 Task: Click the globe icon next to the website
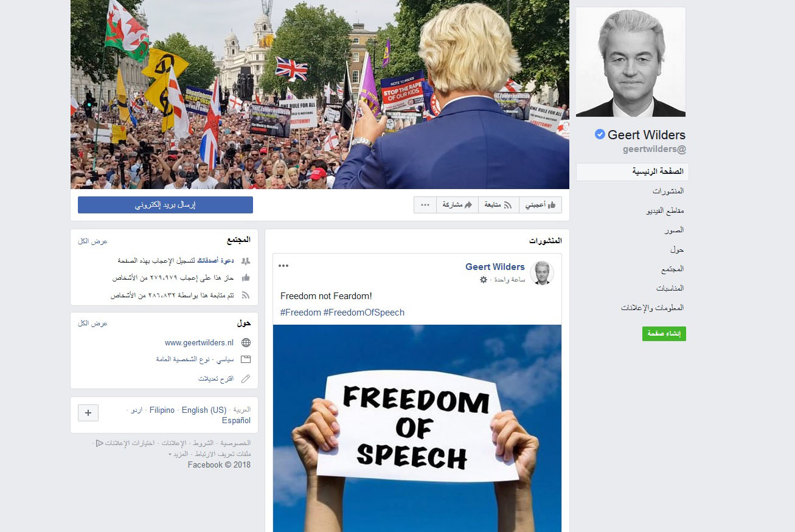coord(246,342)
